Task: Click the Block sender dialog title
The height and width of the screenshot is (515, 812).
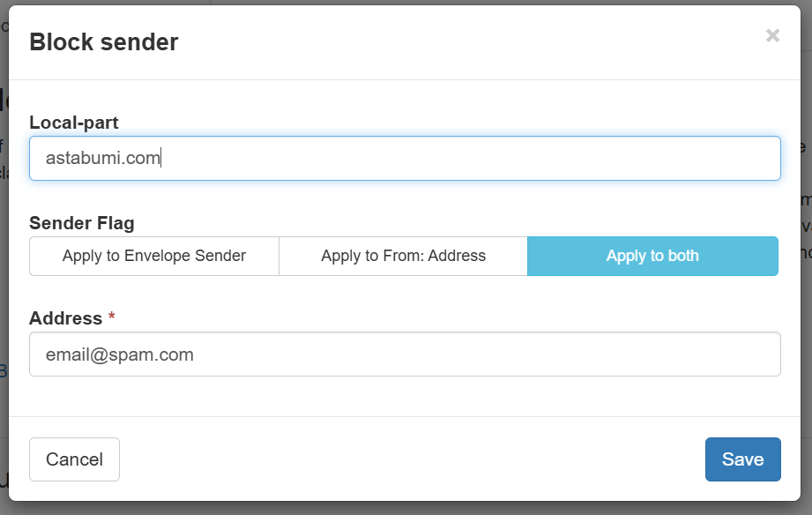Action: [x=104, y=41]
